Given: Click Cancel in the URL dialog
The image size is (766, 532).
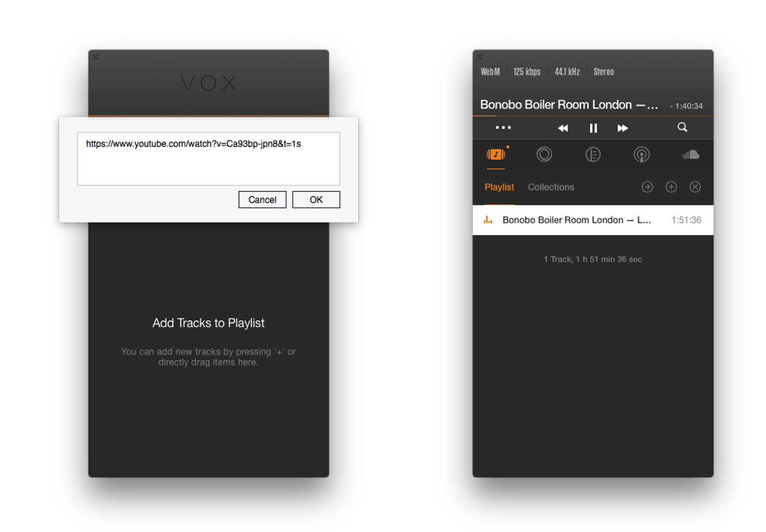Looking at the screenshot, I should (262, 199).
